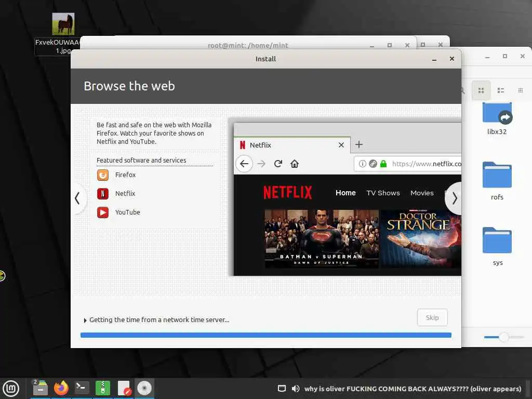Screen dimensions: 532x399
Task: Close the Install window
Action: tap(451, 59)
